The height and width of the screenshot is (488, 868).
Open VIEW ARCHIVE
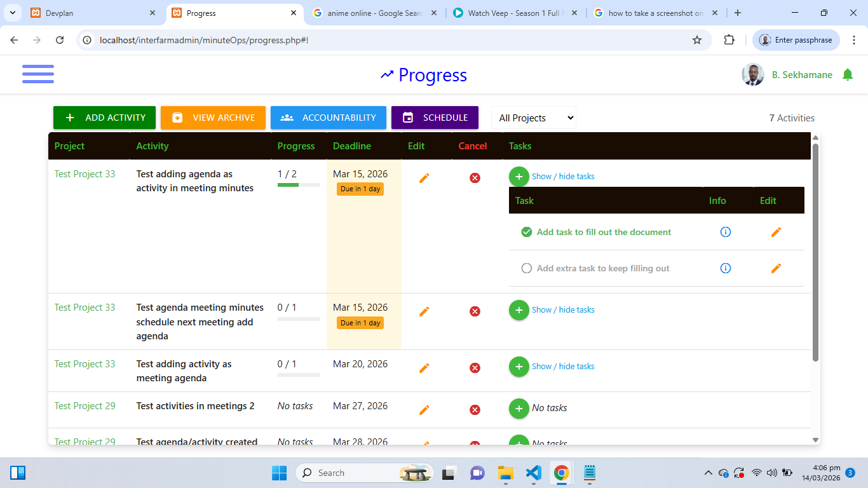click(x=213, y=118)
